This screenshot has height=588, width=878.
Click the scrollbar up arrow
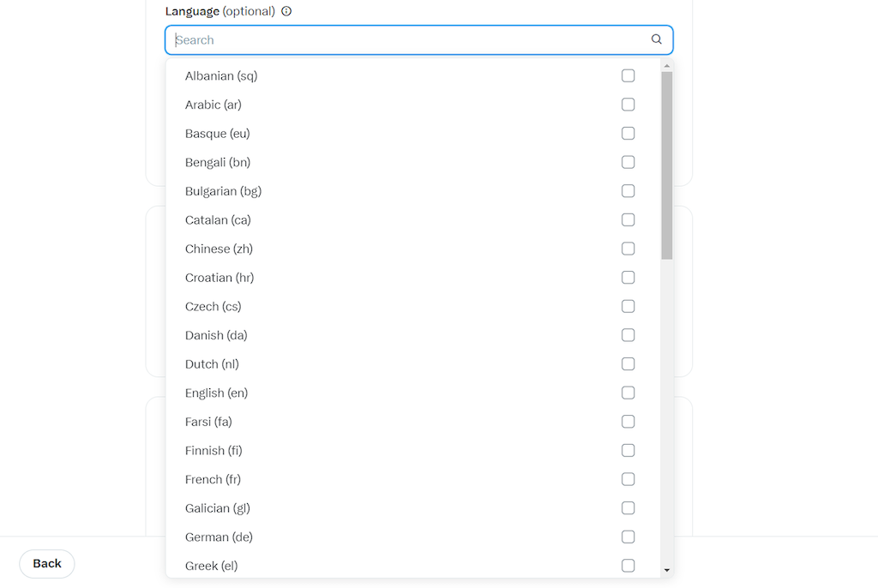666,66
